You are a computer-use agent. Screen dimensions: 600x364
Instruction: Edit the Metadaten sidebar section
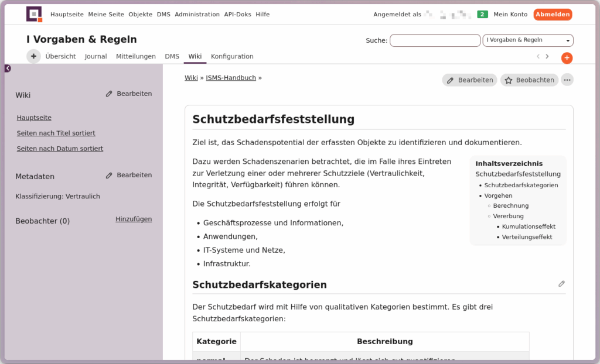coord(128,175)
